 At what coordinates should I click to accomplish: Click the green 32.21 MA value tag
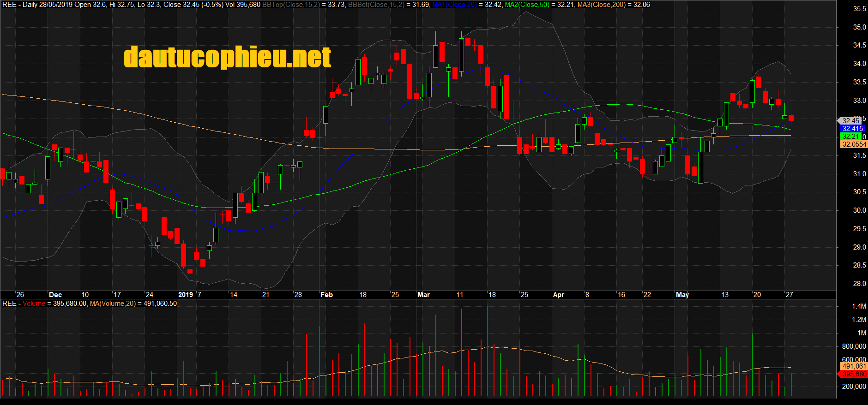point(851,137)
